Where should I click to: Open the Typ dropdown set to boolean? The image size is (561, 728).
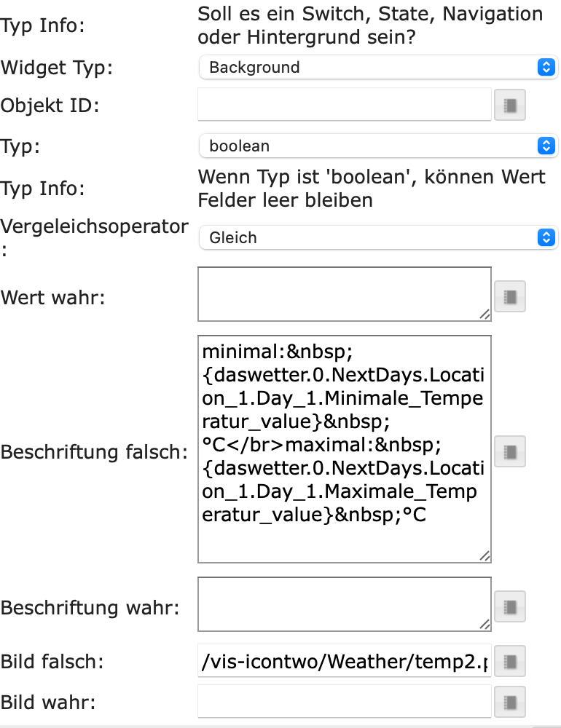(377, 146)
